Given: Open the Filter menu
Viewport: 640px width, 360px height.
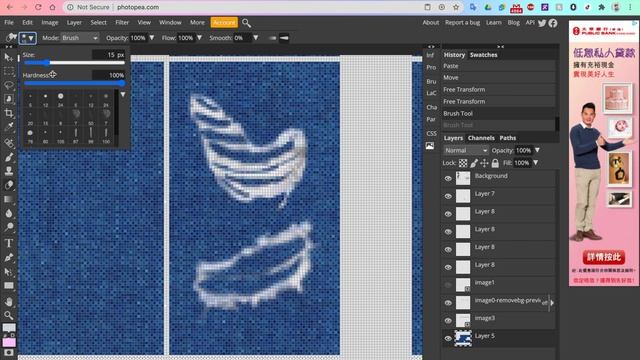Looking at the screenshot, I should coord(122,22).
